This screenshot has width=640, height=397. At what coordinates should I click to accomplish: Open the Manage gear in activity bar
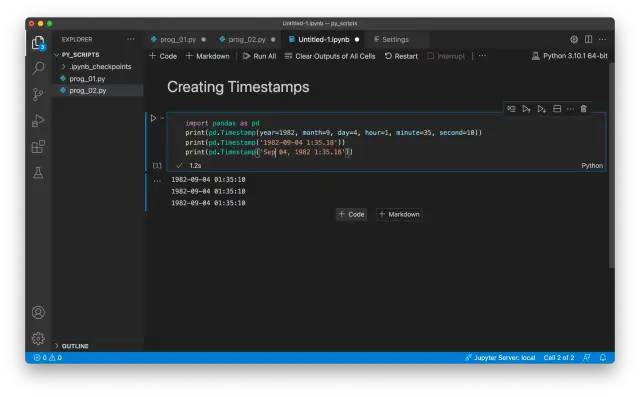(x=38, y=338)
